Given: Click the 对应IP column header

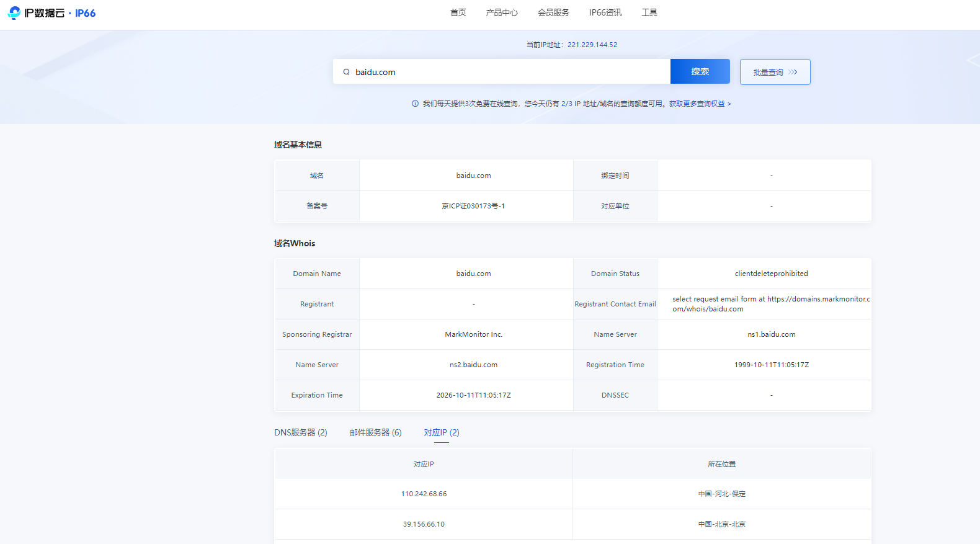Looking at the screenshot, I should pyautogui.click(x=424, y=464).
